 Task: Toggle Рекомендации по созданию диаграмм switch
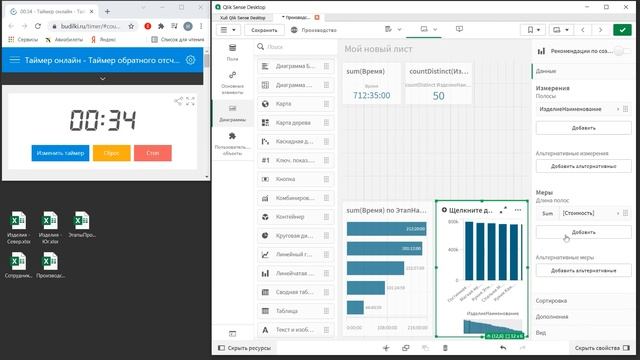click(622, 51)
